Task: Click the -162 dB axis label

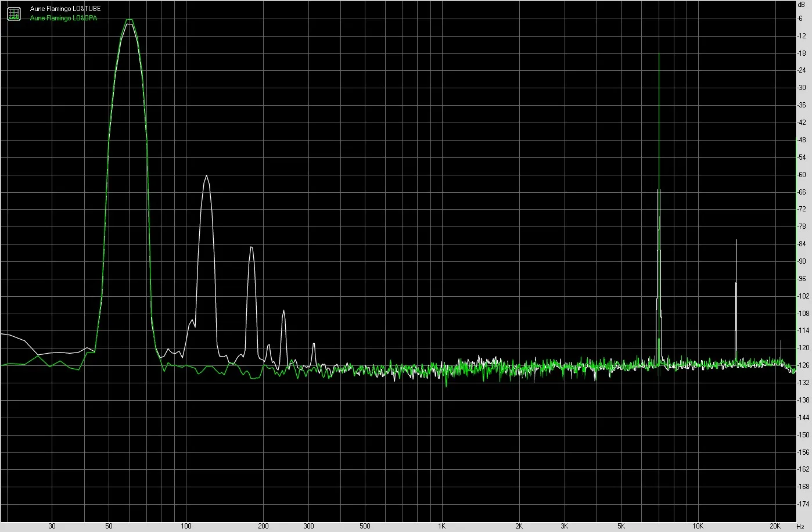Action: (x=803, y=469)
